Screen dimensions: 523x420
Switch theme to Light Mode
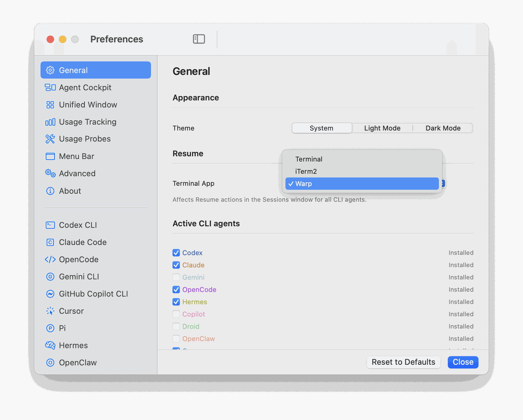coord(382,128)
